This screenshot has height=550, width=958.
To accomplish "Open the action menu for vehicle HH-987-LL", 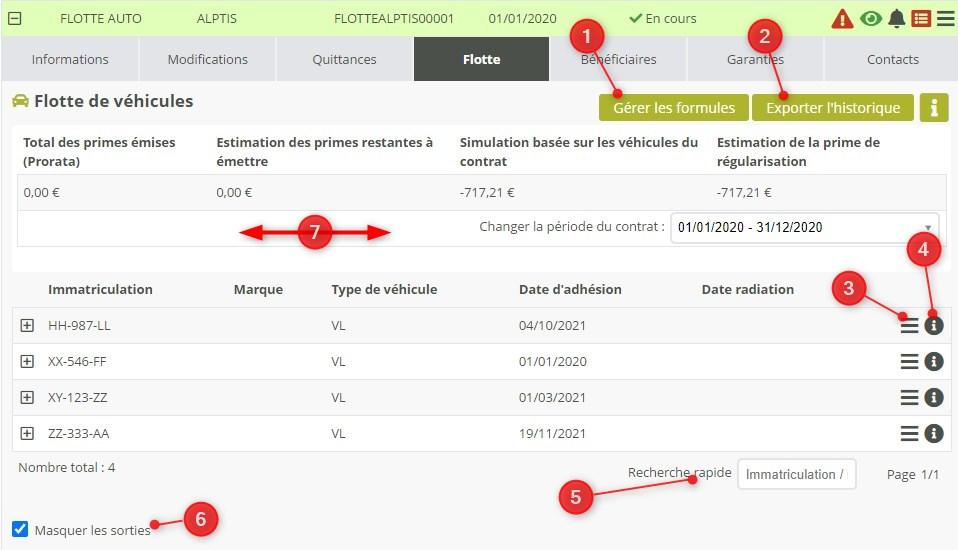I will pyautogui.click(x=909, y=326).
